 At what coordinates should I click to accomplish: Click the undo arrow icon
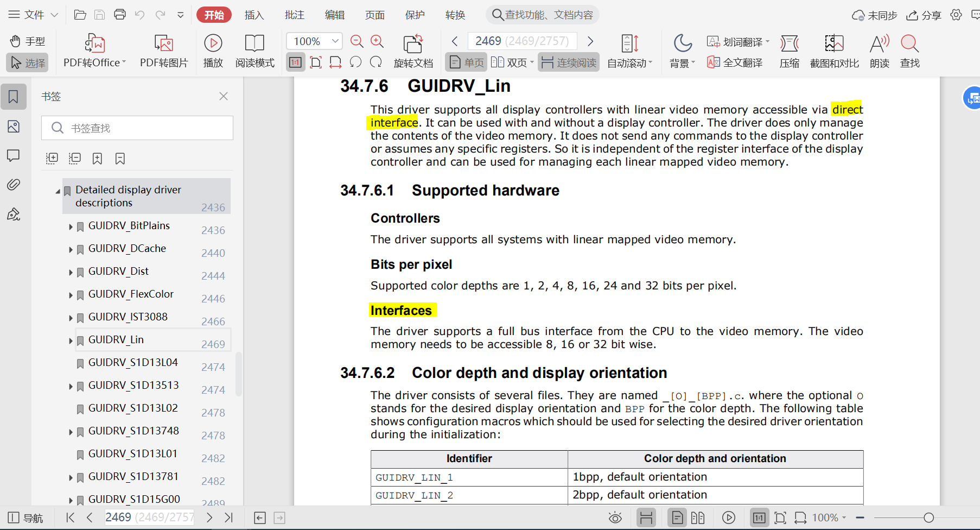pos(140,15)
